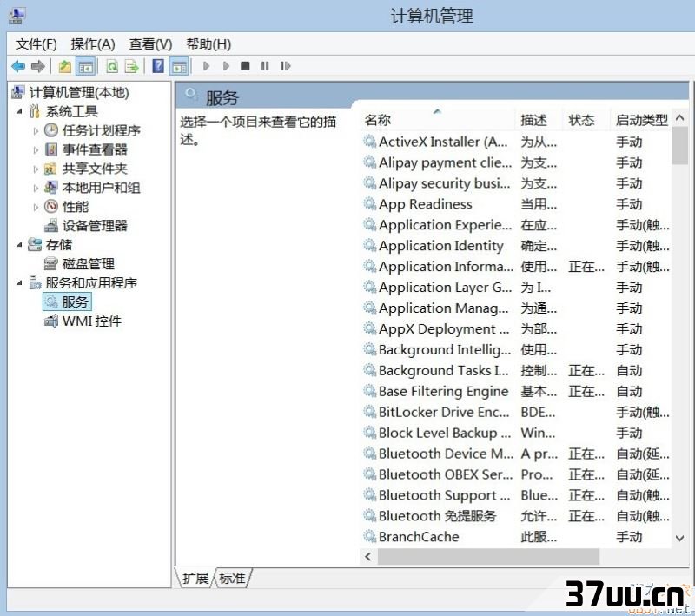This screenshot has width=695, height=616.
Task: Select the Bluetooth 免提服务 row
Action: point(516,516)
